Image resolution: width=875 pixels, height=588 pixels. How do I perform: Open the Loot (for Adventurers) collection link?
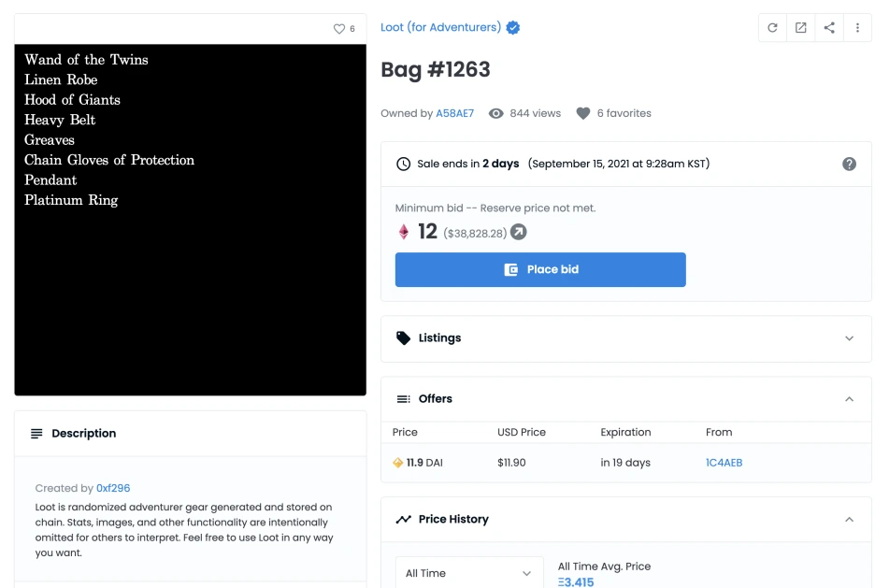point(441,27)
